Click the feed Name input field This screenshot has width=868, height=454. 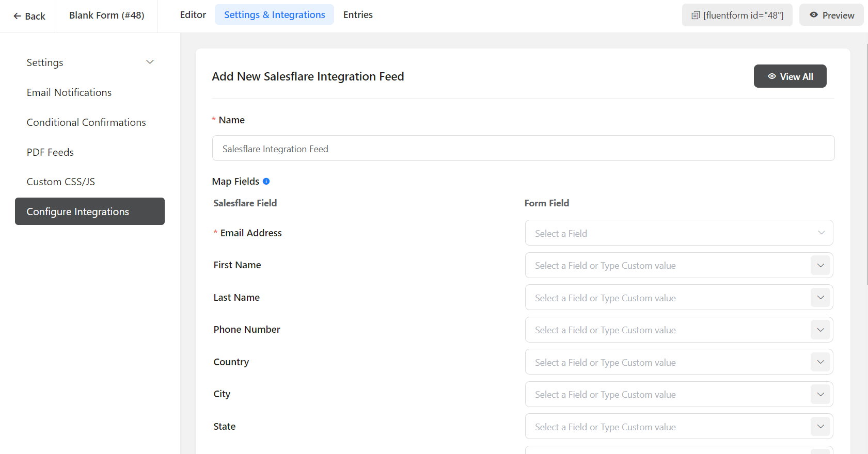523,149
